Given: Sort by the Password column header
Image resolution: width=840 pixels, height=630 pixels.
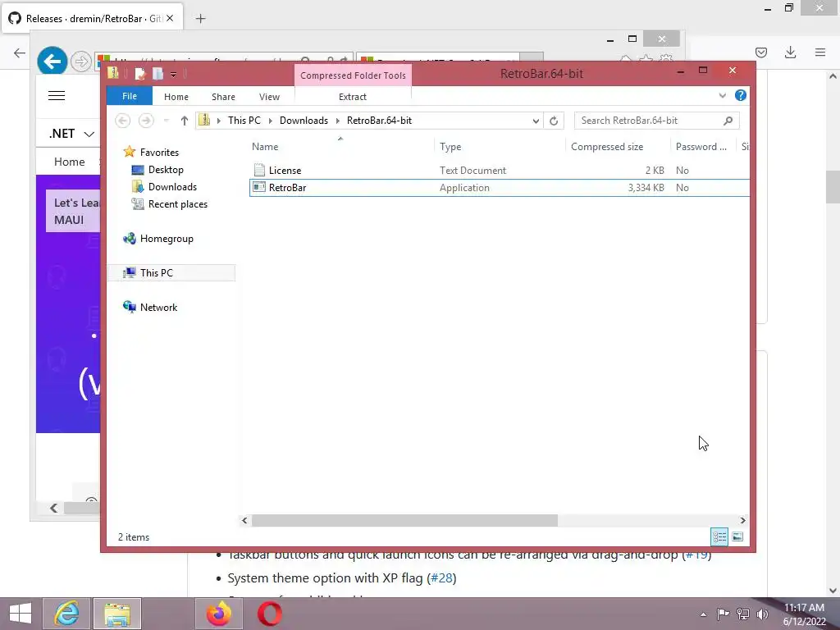Looking at the screenshot, I should [703, 147].
